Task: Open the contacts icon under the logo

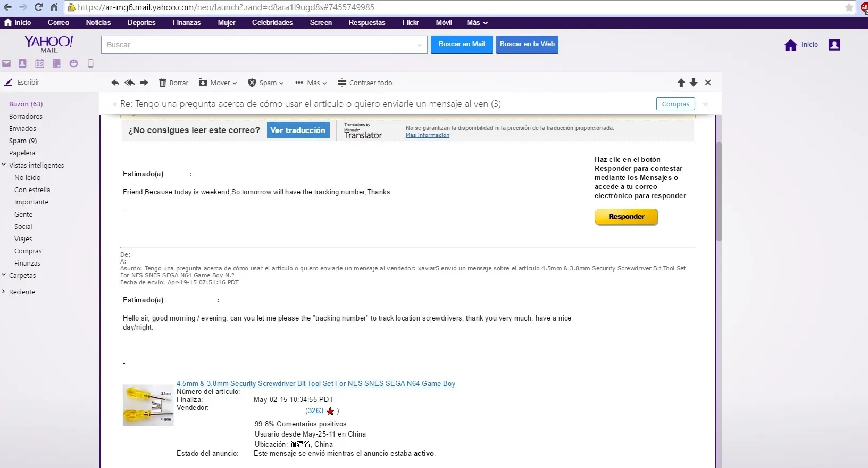Action: click(x=22, y=63)
